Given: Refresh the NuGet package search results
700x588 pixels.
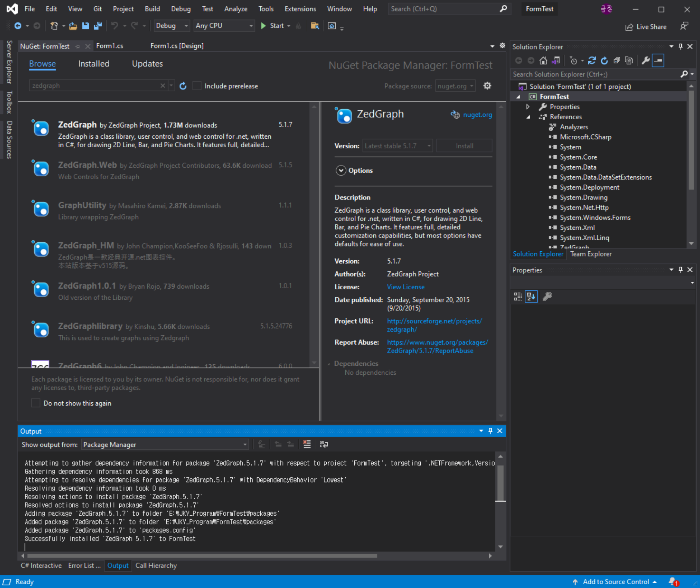Looking at the screenshot, I should [x=183, y=86].
